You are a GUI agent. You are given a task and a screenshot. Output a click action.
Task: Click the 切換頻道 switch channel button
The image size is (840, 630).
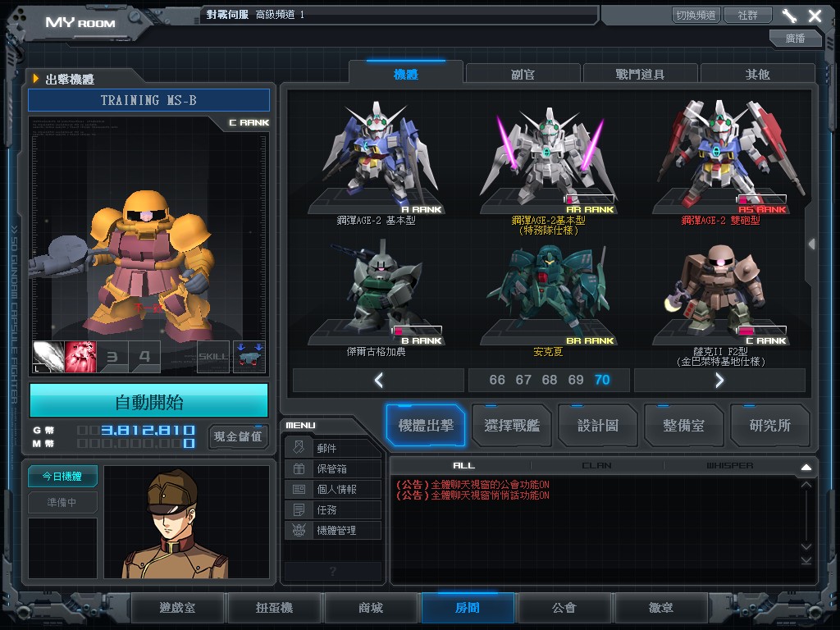[x=696, y=15]
